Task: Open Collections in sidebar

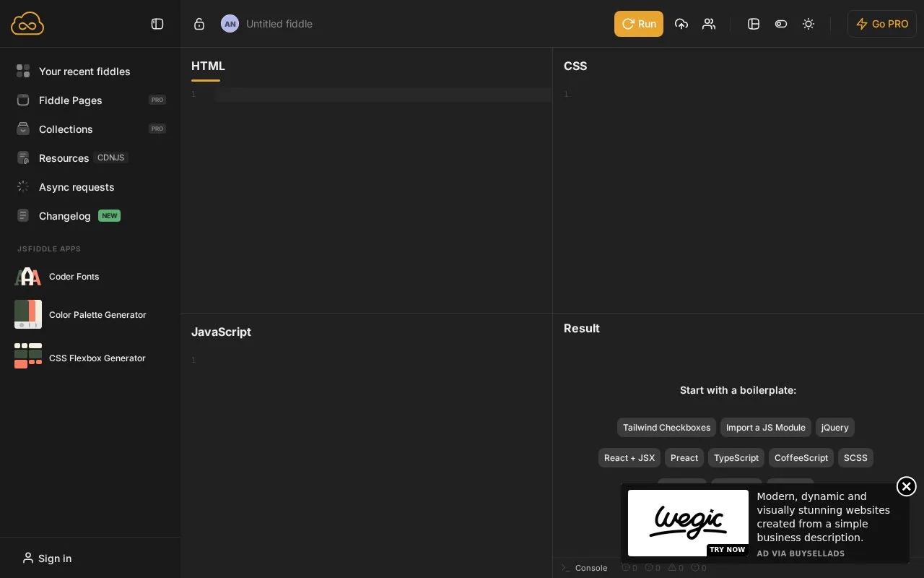Action: click(90, 129)
